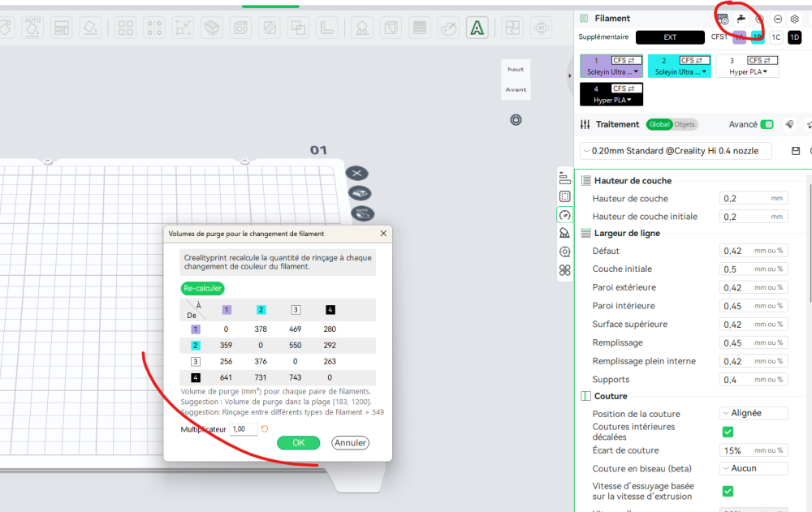Edit the Supports line width field
This screenshot has height=512, width=812.
(x=754, y=380)
